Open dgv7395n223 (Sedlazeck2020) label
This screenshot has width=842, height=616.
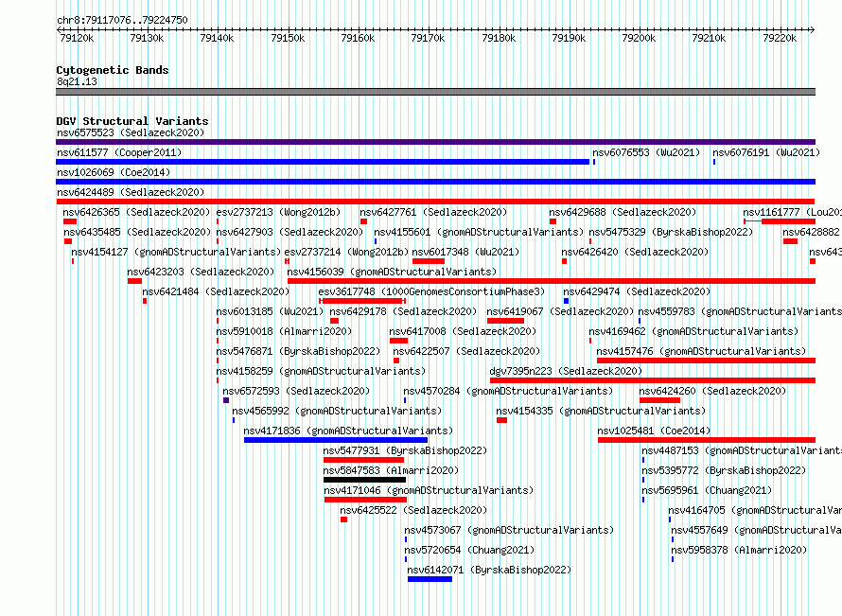pos(566,371)
